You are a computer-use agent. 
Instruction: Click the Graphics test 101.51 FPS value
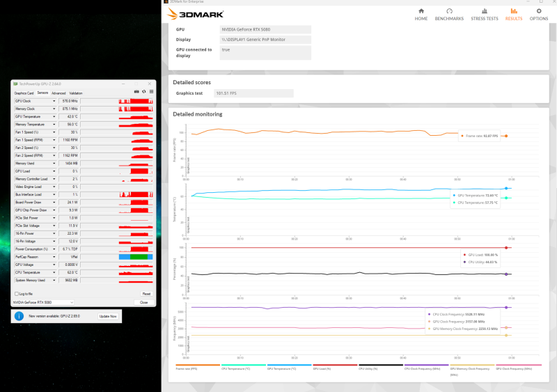pos(253,93)
